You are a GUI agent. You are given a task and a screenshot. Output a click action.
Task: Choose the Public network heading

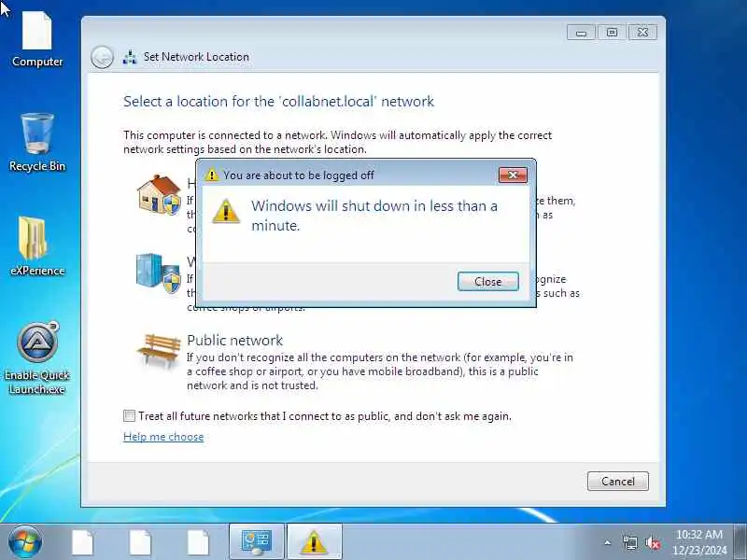click(x=235, y=340)
